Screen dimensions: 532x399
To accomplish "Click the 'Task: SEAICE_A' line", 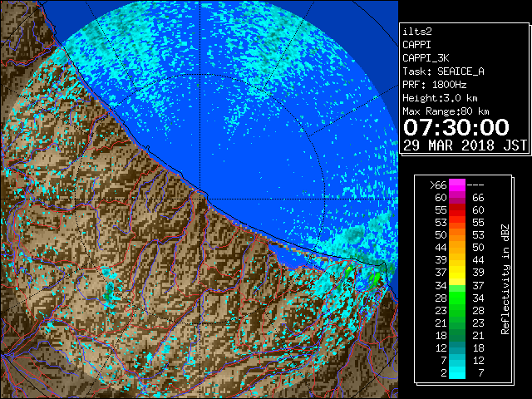I will click(443, 71).
